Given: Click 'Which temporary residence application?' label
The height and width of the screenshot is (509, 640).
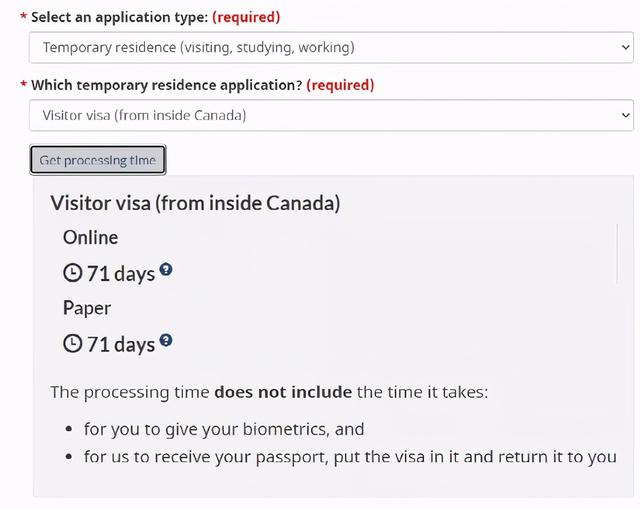Looking at the screenshot, I should click(x=165, y=85).
